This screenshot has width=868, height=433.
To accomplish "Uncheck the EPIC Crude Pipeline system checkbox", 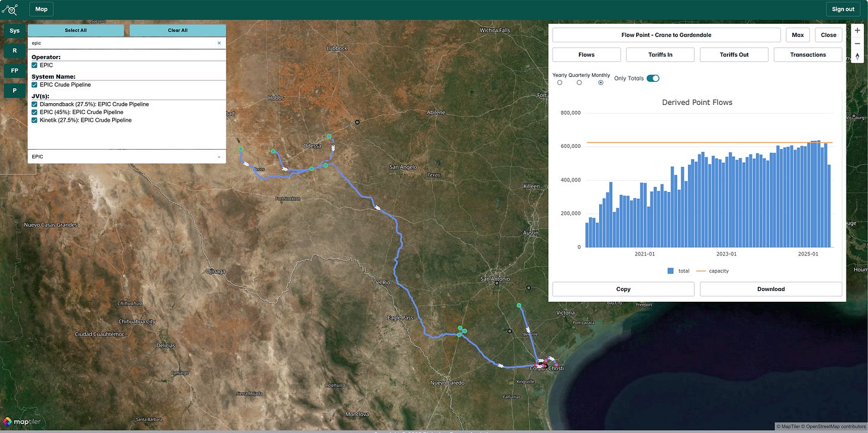I will (35, 85).
